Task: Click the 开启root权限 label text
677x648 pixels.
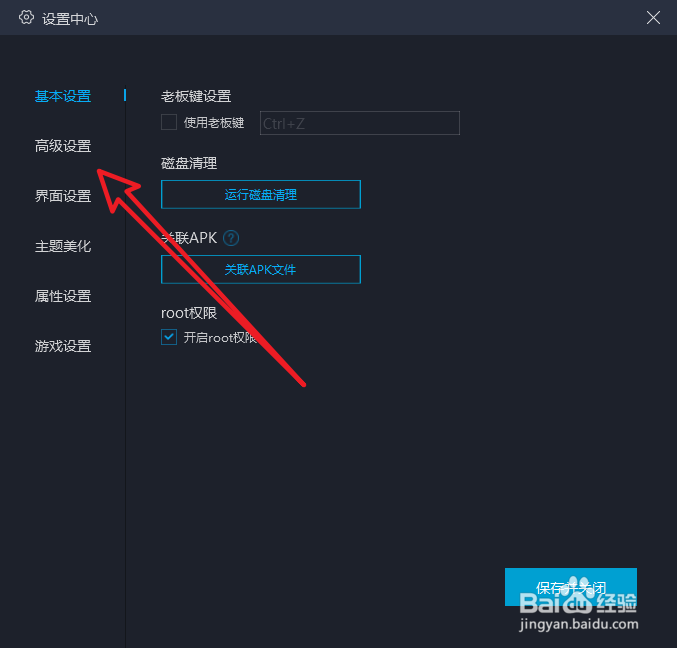Action: click(x=220, y=337)
